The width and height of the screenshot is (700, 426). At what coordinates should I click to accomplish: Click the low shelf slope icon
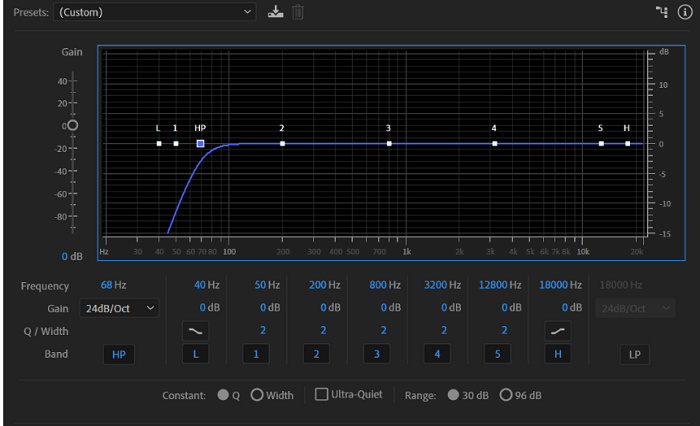[x=196, y=330]
